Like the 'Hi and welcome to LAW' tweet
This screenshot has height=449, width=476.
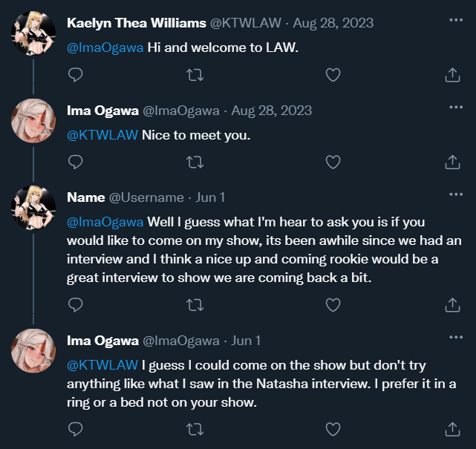[333, 74]
